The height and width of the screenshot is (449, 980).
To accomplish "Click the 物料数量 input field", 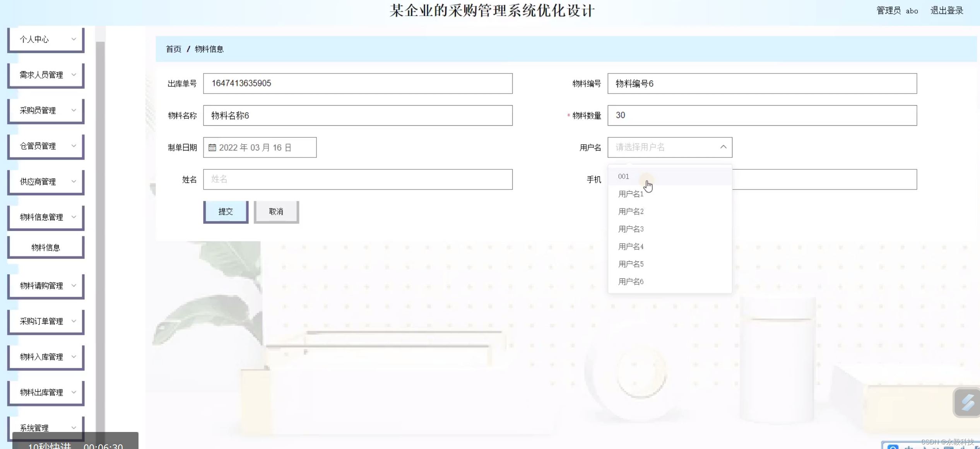I will click(x=761, y=115).
